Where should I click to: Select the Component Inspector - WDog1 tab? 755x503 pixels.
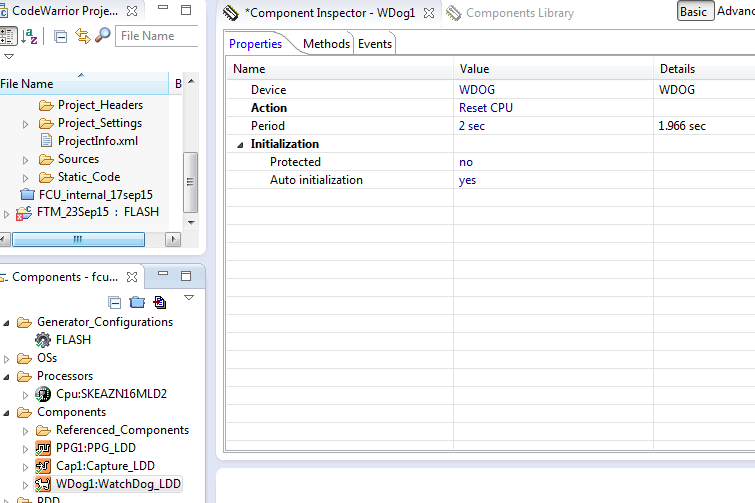coord(330,13)
